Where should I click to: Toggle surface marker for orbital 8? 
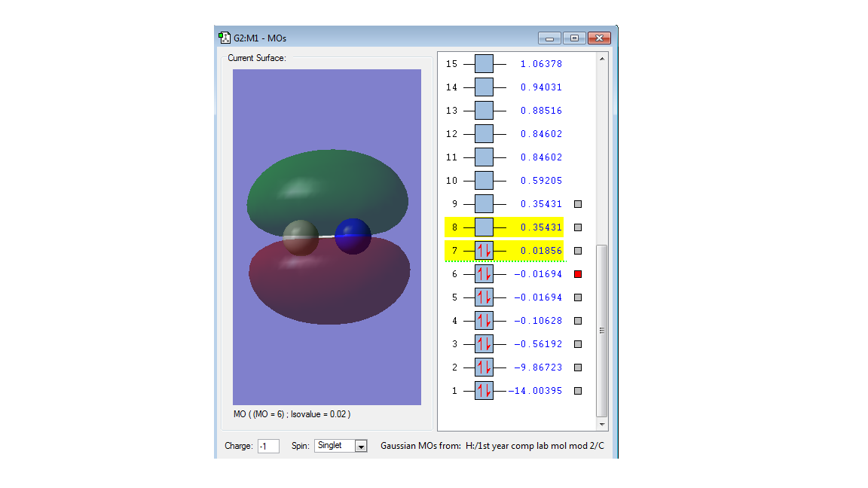[x=578, y=227]
